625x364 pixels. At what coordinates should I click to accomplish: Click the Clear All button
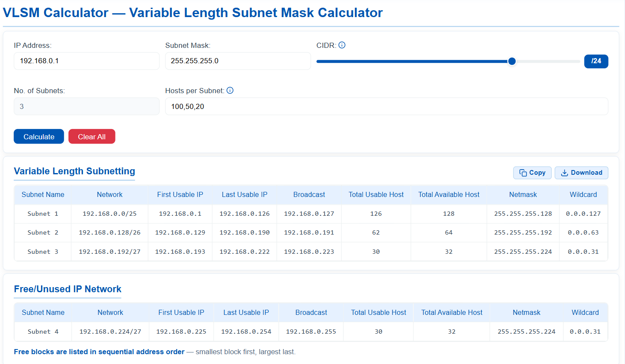pyautogui.click(x=92, y=136)
